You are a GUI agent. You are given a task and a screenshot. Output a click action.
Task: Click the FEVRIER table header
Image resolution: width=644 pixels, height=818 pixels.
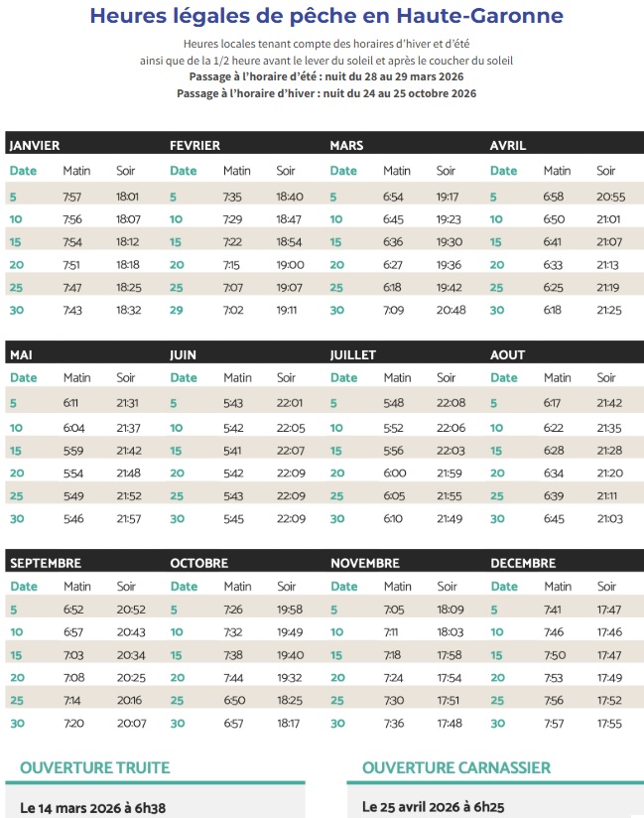(194, 145)
